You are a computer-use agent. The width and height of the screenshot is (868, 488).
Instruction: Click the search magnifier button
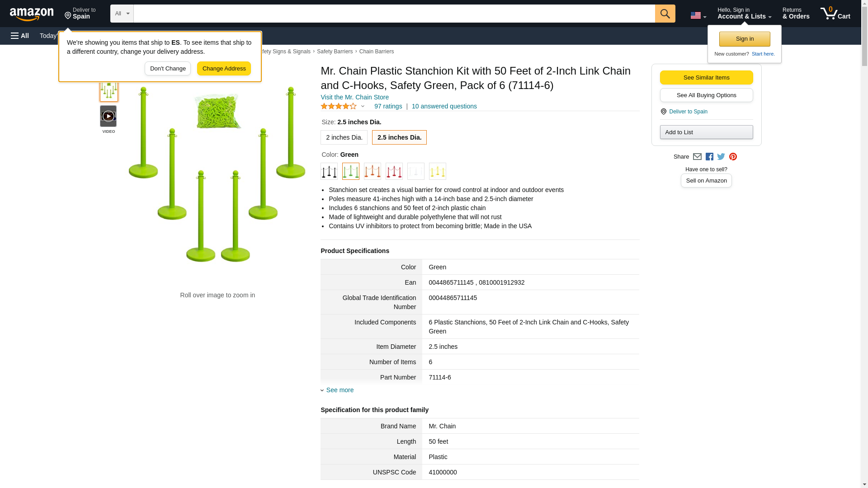point(665,14)
